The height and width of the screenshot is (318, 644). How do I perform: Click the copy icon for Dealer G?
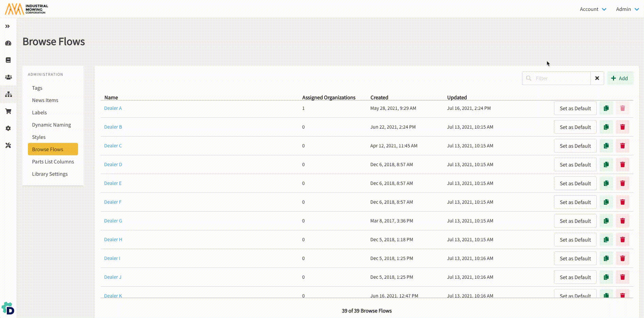pyautogui.click(x=606, y=221)
